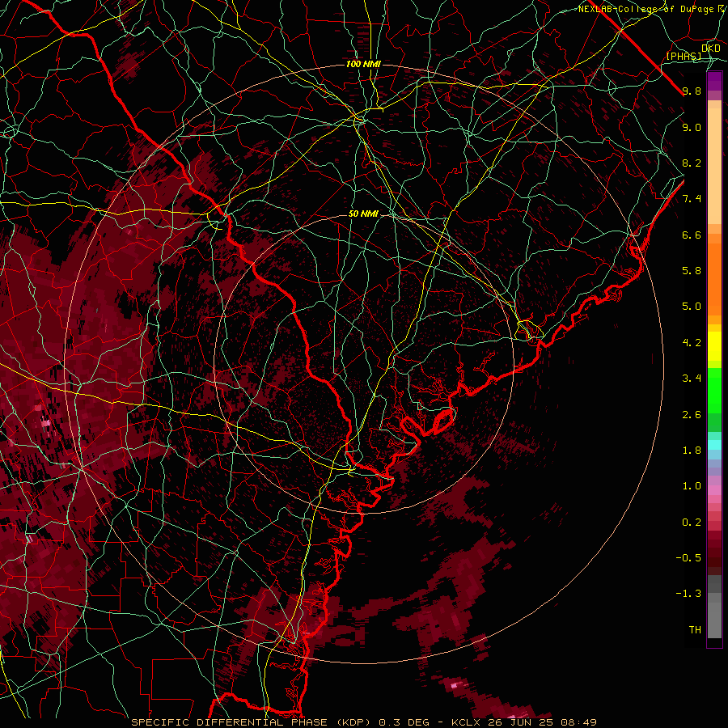Viewport: 728px width, 728px height.
Task: Click the 6.6 value on color scale
Action: click(692, 235)
